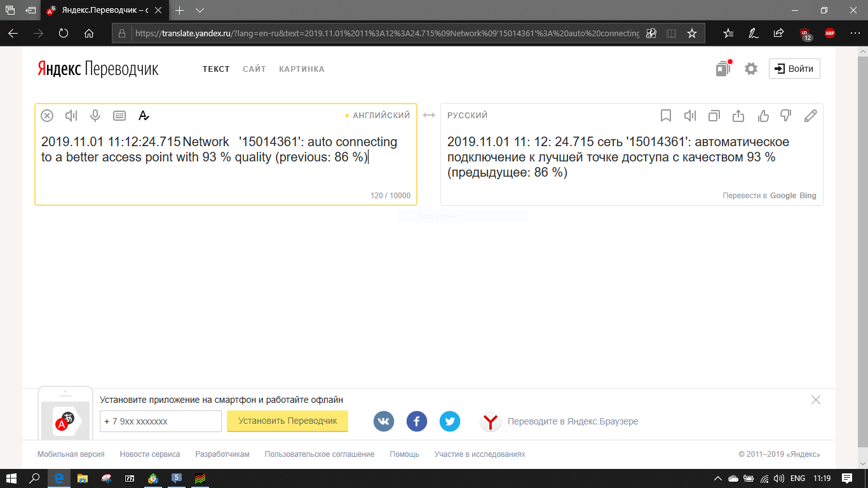Go back in the browser

point(13,33)
